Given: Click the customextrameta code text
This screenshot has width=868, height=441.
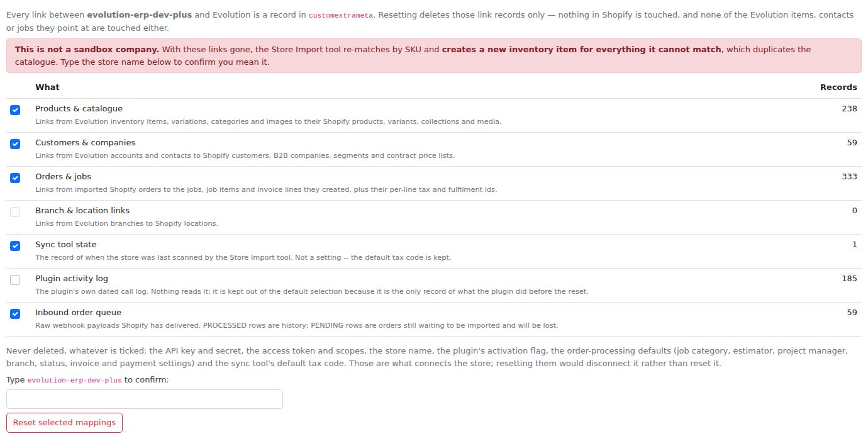Looking at the screenshot, I should [340, 15].
